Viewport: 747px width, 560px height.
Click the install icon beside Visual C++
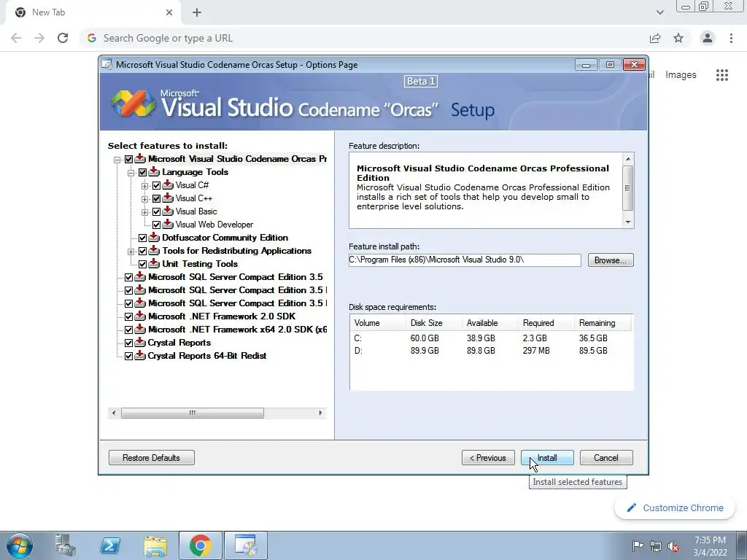coord(168,198)
